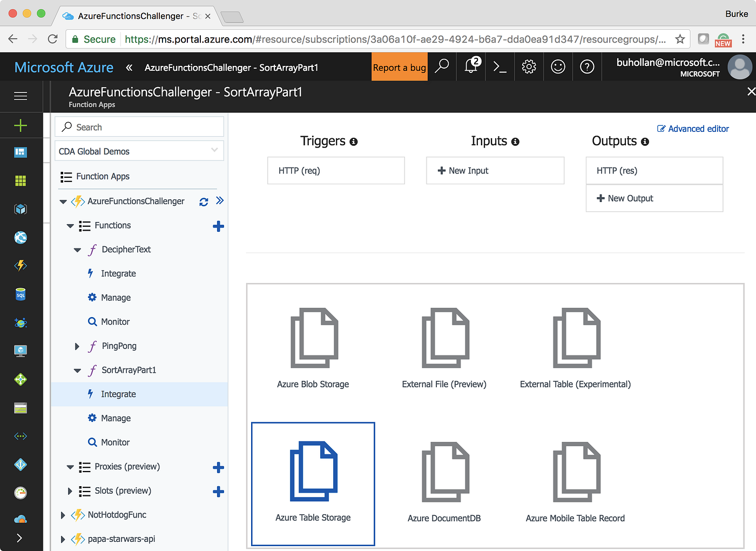756x551 pixels.
Task: Open the Azure portal search icon
Action: click(x=442, y=66)
